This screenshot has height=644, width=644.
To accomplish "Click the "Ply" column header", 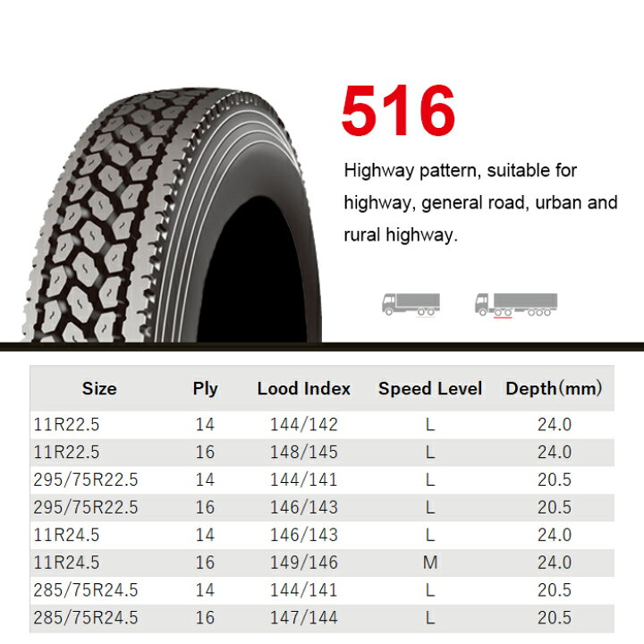I will 206,388.
